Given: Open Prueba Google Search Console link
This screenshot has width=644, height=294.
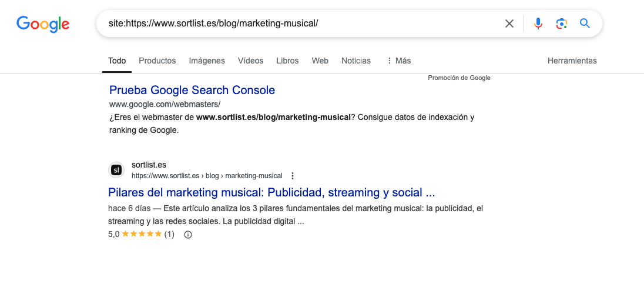Looking at the screenshot, I should tap(192, 90).
